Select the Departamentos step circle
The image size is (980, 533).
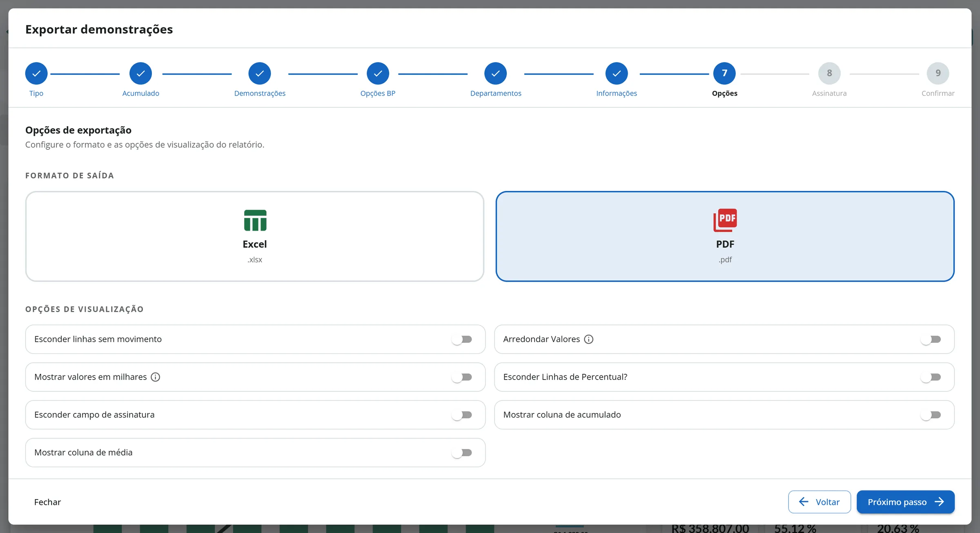tap(496, 73)
